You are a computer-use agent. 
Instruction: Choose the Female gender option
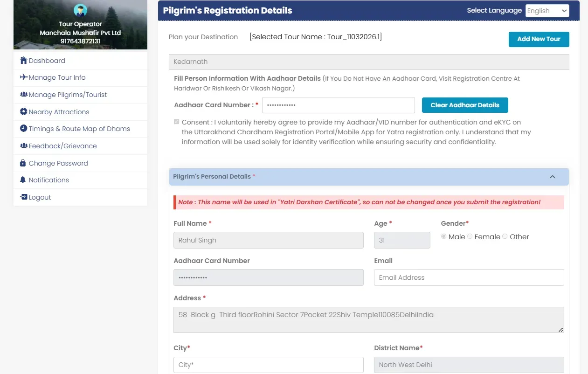470,236
